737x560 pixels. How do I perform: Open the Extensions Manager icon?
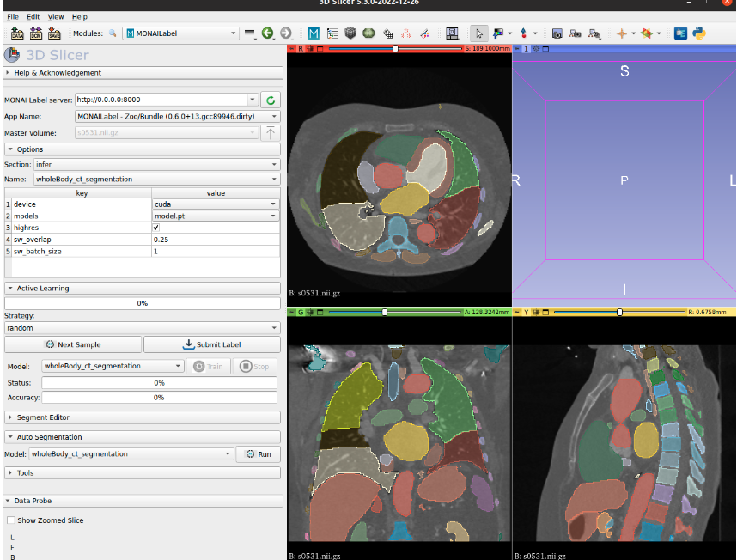(680, 33)
